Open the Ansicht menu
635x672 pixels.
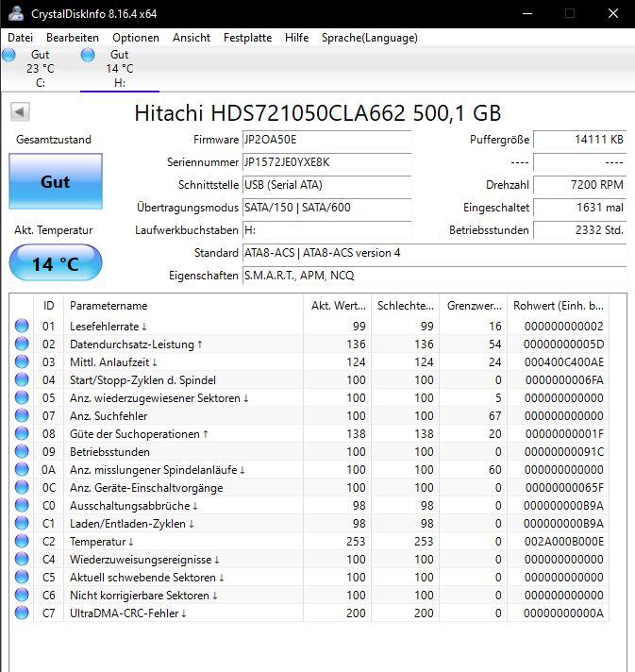[x=192, y=38]
